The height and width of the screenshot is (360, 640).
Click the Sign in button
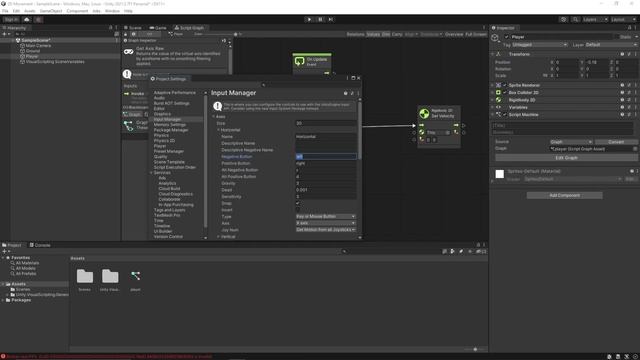11,20
